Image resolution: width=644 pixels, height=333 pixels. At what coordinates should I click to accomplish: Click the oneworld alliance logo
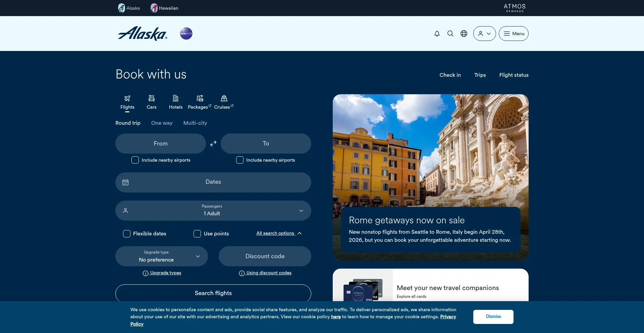(186, 34)
